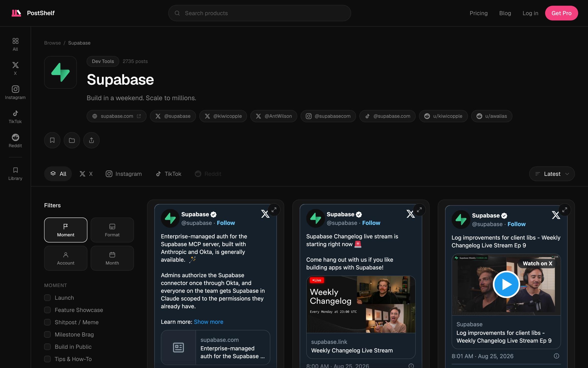Expand the Log improvements post
The height and width of the screenshot is (368, 588).
(565, 210)
